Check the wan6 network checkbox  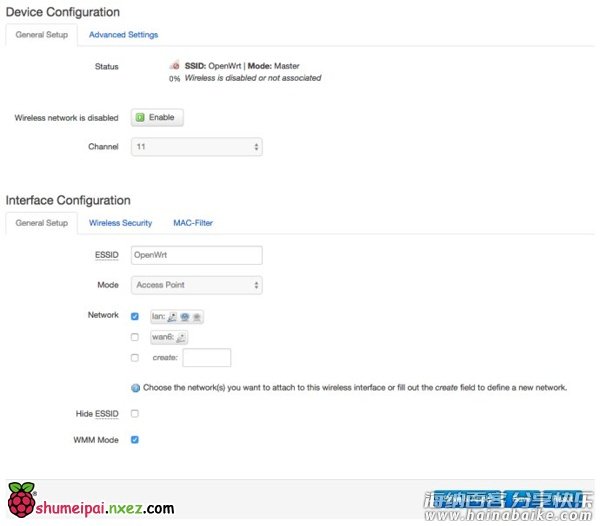(135, 337)
